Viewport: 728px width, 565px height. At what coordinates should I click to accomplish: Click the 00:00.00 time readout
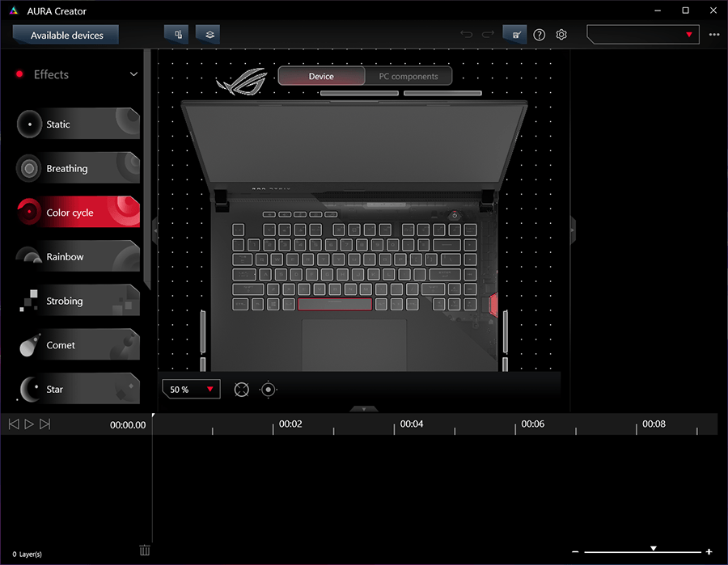(x=128, y=425)
